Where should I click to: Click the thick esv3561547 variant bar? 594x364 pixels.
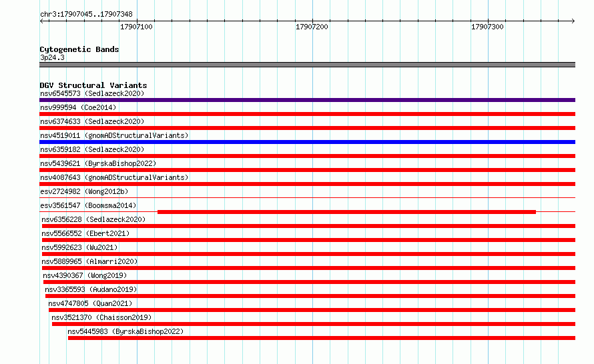[346, 212]
